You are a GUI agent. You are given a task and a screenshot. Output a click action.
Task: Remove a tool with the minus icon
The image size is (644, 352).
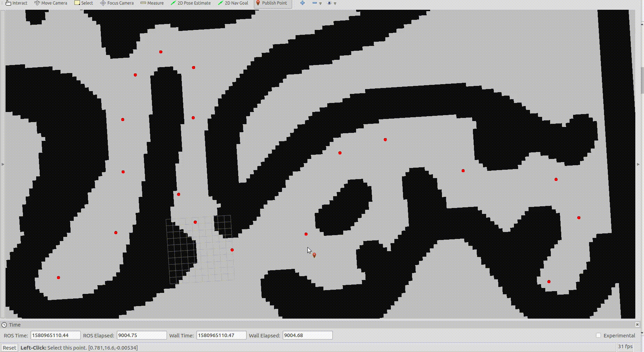314,3
